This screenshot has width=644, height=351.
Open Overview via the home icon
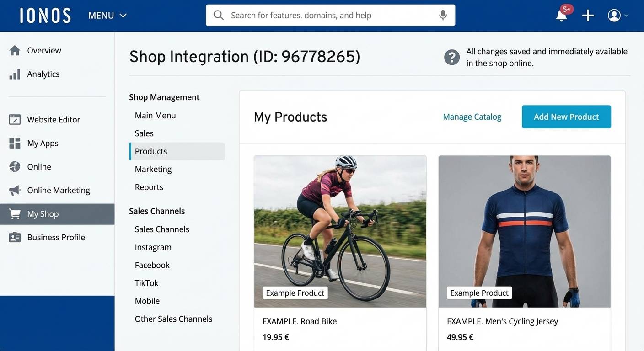click(15, 50)
